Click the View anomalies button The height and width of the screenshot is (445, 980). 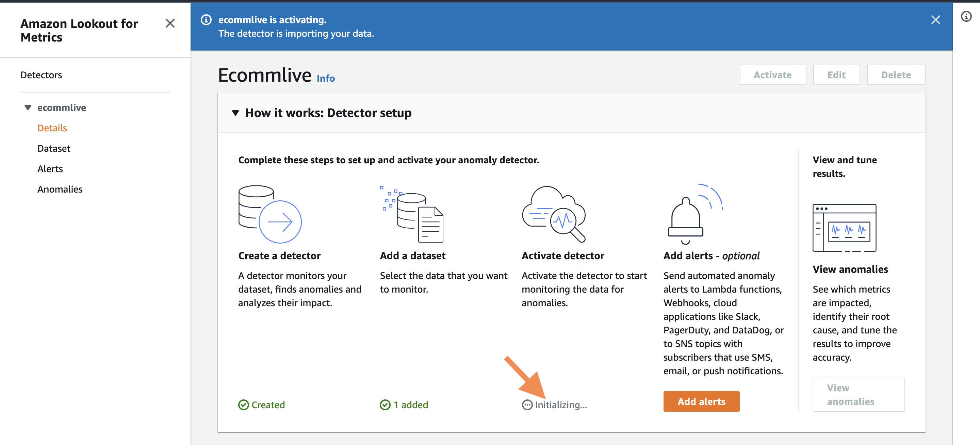pos(858,395)
